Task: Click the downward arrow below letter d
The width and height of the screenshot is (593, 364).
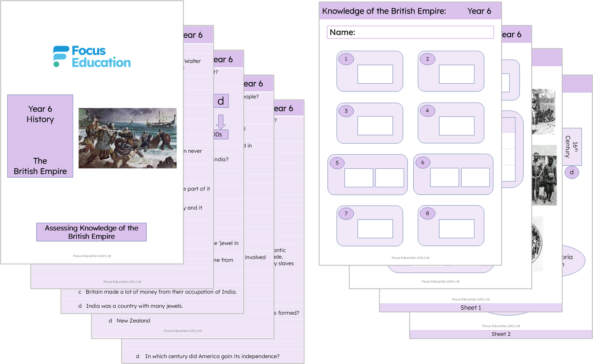Action: [x=221, y=122]
